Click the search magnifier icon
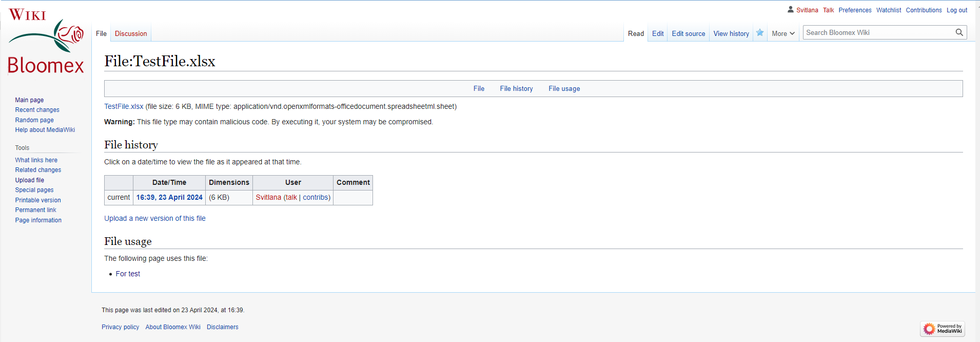980x342 pixels. (959, 32)
